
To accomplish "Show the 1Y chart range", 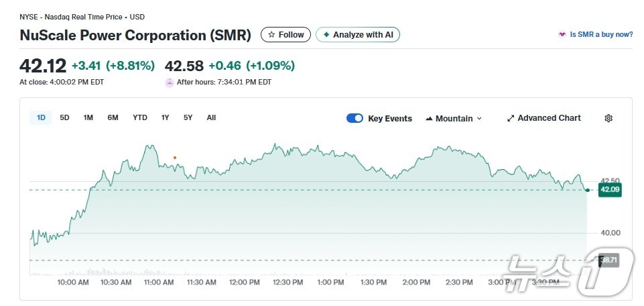I will coord(165,117).
